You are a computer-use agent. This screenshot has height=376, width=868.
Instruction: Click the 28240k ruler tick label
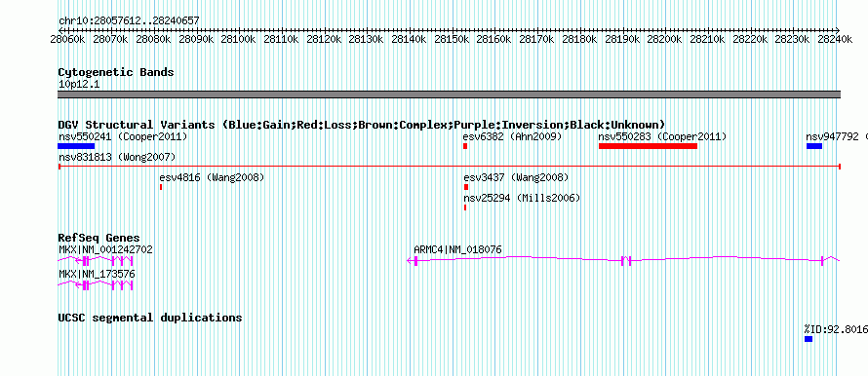(835, 40)
